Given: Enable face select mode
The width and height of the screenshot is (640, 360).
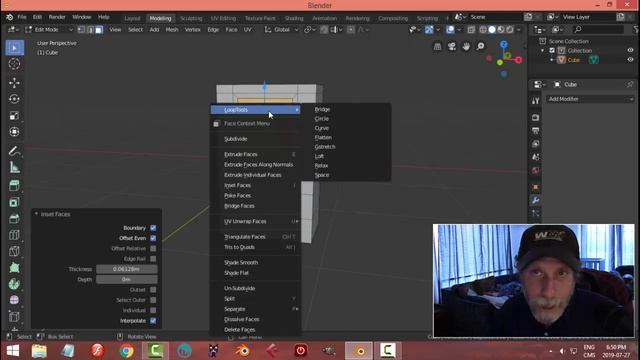Looking at the screenshot, I should pos(99,30).
